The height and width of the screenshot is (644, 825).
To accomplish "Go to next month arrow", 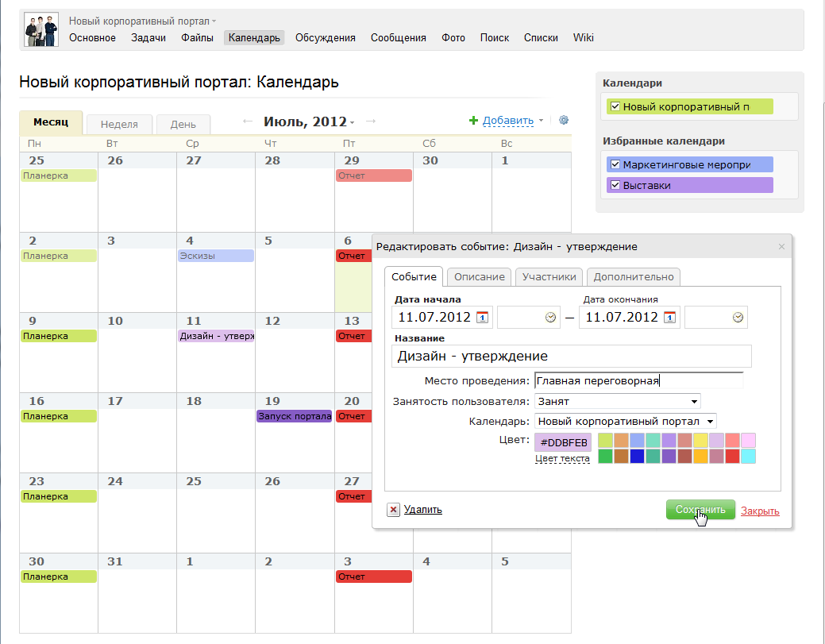I will coord(370,121).
